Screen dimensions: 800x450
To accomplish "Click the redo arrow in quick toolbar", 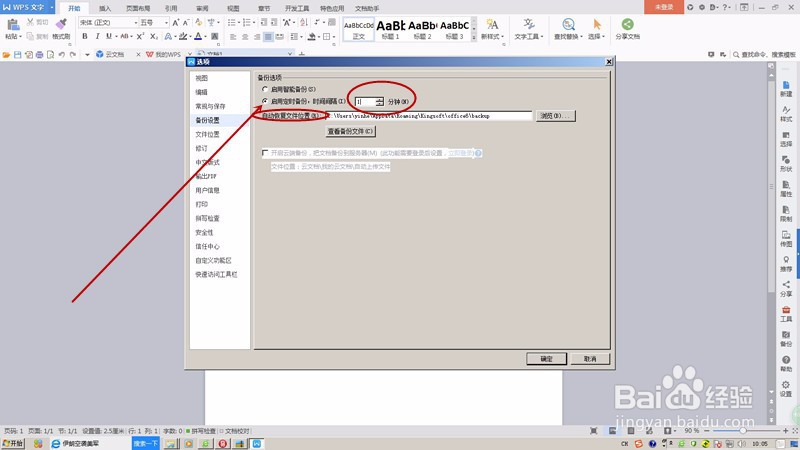I will point(73,54).
